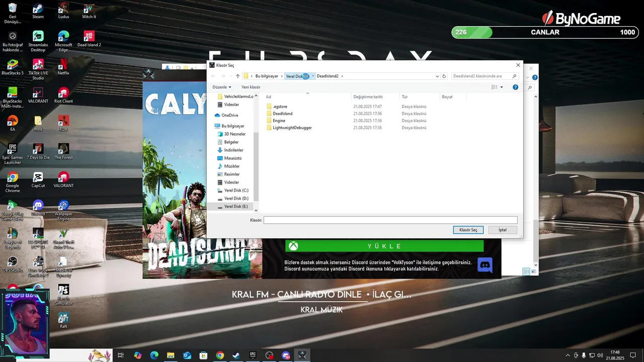Image resolution: width=644 pixels, height=362 pixels.
Task: Open the Streamlabs Desktop shortcut
Action: pyautogui.click(x=38, y=42)
